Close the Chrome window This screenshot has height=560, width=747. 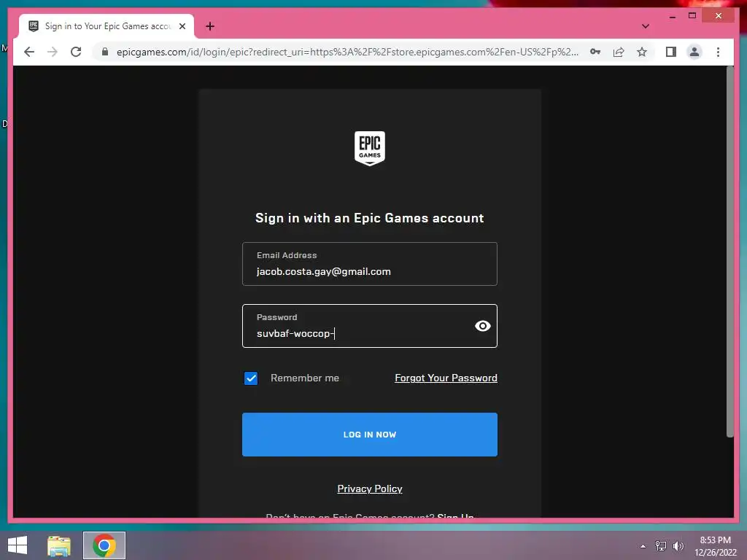tap(719, 16)
